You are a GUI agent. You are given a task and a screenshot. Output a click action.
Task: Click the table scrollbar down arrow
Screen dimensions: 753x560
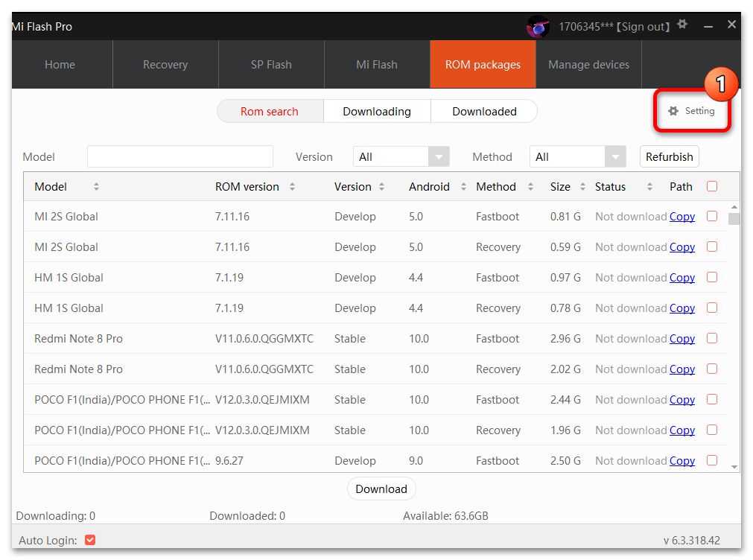[x=734, y=466]
